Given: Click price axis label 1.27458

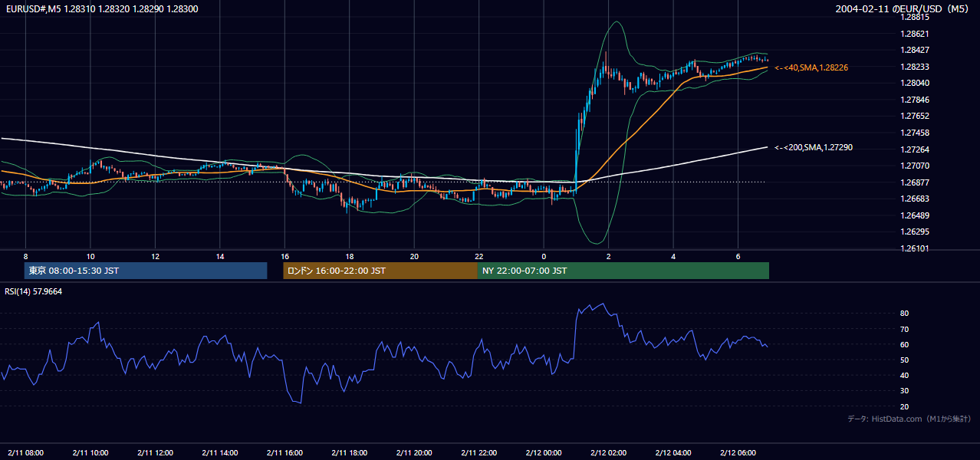Looking at the screenshot, I should [914, 133].
